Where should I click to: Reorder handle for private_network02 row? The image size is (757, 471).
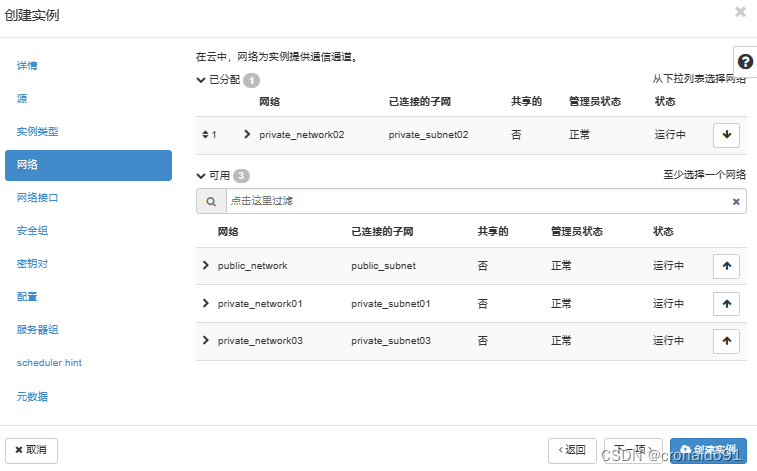(205, 135)
